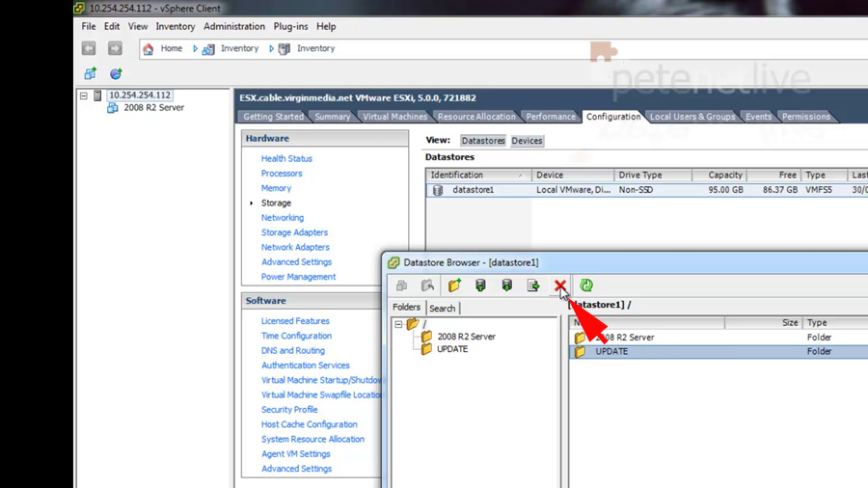Image resolution: width=868 pixels, height=488 pixels.
Task: Switch to the Getting Started tab
Action: pos(274,117)
